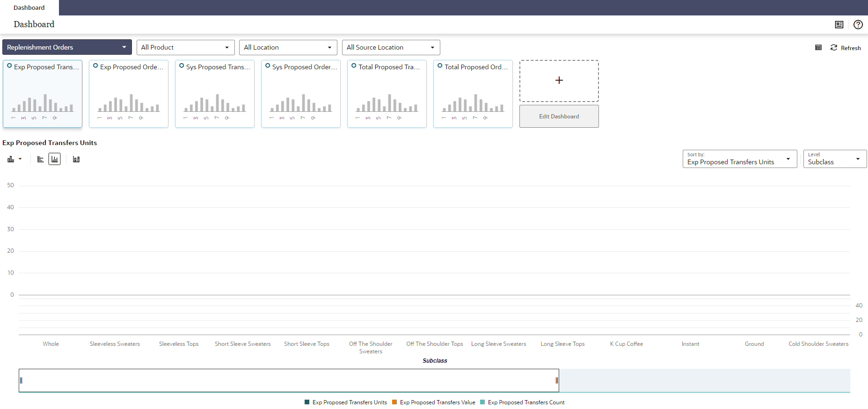Add a new tile with the plus box
This screenshot has height=409, width=868.
pos(559,80)
